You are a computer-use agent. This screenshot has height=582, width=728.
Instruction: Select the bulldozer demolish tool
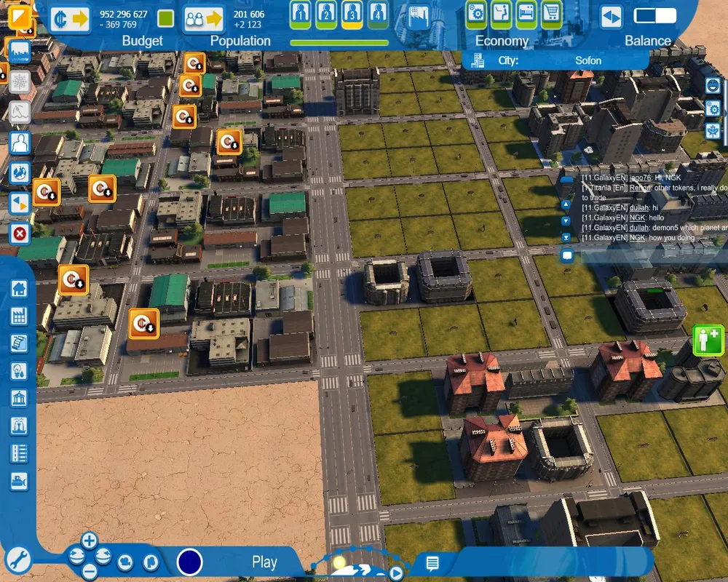point(19,482)
